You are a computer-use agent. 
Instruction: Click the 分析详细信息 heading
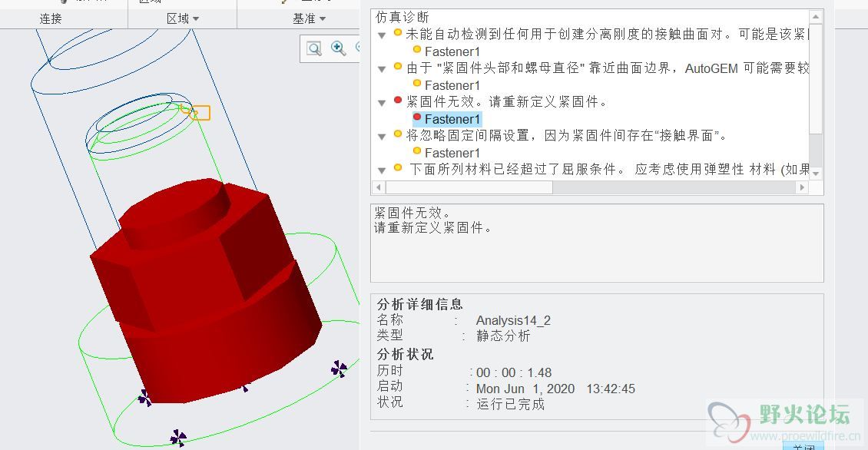point(419,304)
